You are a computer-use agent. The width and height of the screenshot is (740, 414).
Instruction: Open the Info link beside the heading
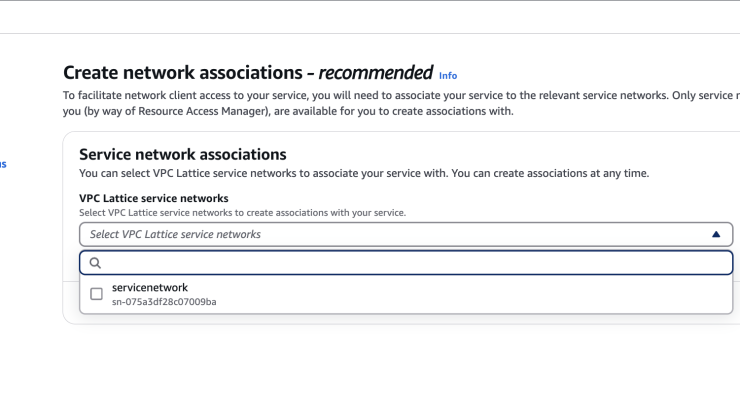point(448,76)
